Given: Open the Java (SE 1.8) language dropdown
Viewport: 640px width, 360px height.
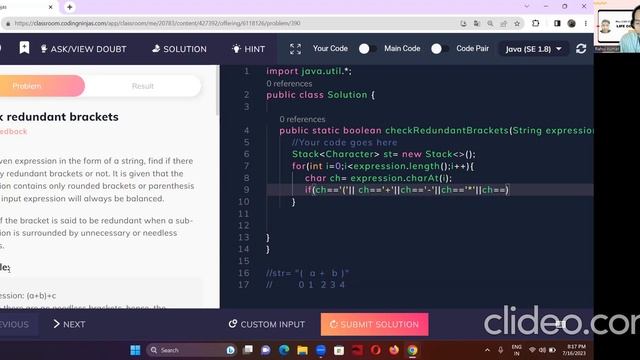Looking at the screenshot, I should (x=533, y=49).
